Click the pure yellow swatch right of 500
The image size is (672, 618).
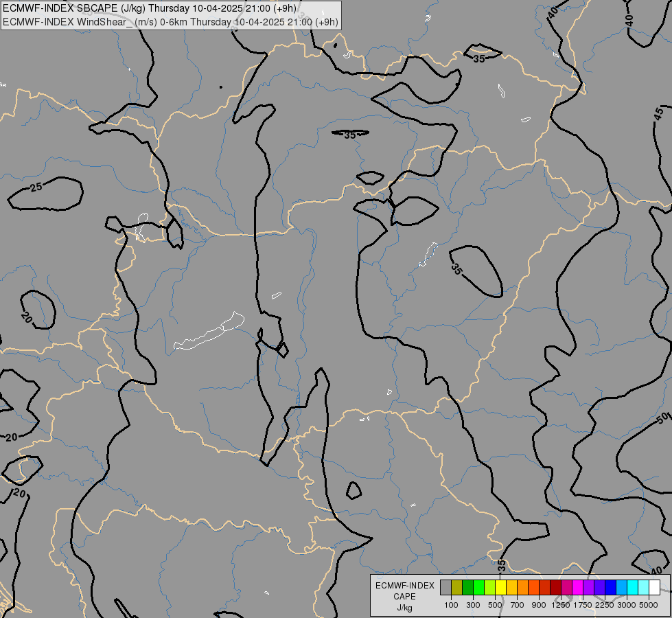coord(500,588)
